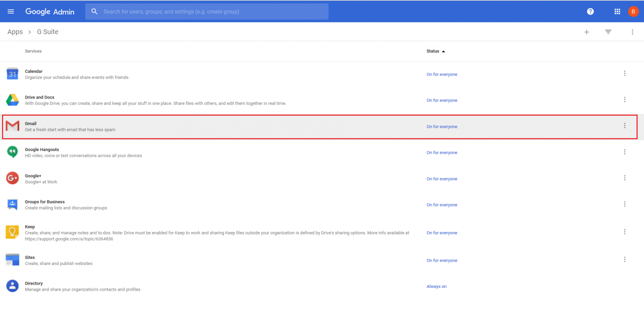Open the page-level three-dot menu

coord(632,32)
